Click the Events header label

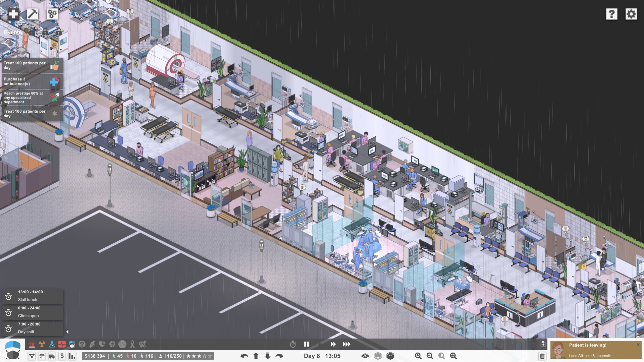coord(13,33)
